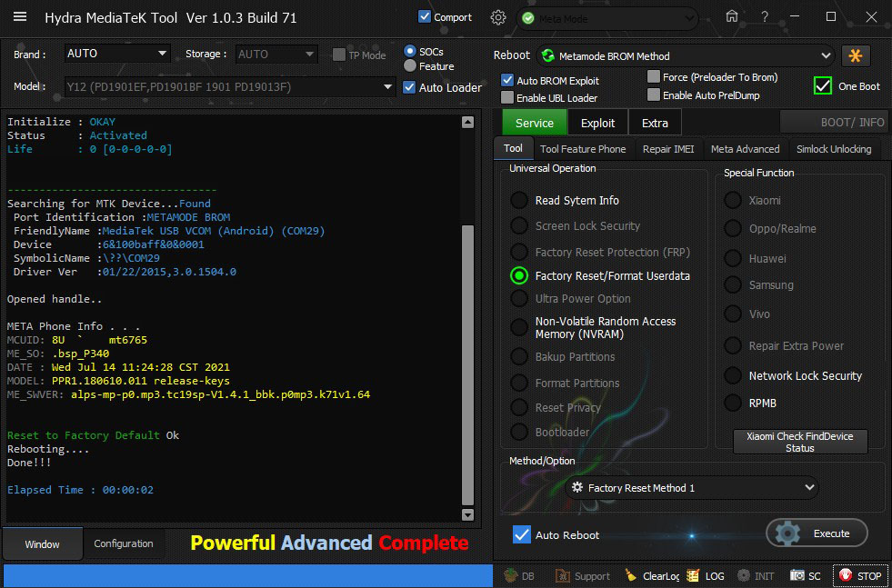Screen dimensions: 892x588
Task: Open the Tool sub-tab
Action: pyautogui.click(x=513, y=148)
